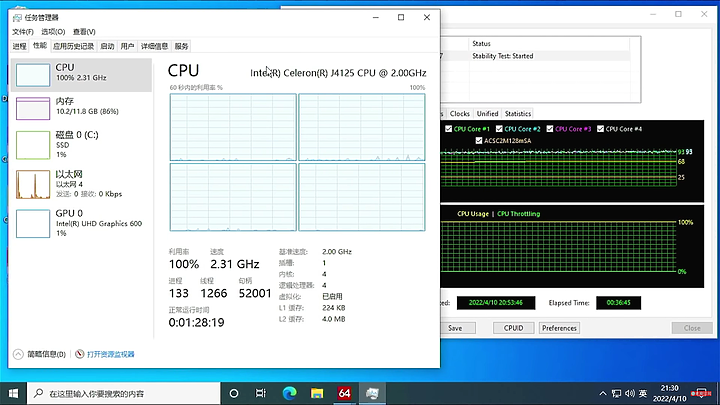Select the 以太网 ethernet entry
Image resolution: width=720 pixels, height=405 pixels.
[x=81, y=184]
